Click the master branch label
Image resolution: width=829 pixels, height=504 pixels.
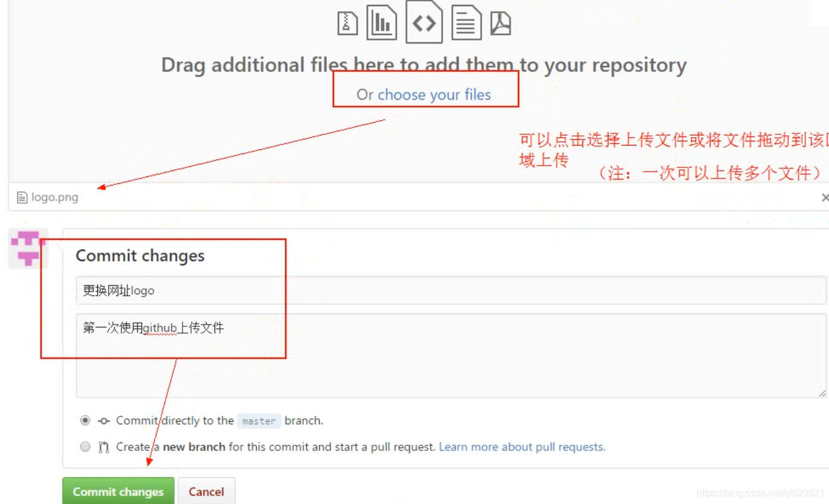click(x=259, y=421)
